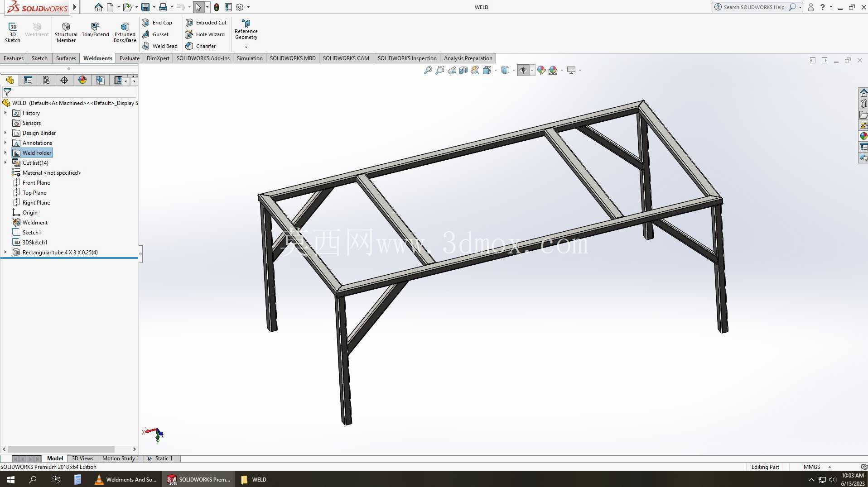Open the DisplayManager panel tab
This screenshot has width=868, height=487.
coord(82,81)
